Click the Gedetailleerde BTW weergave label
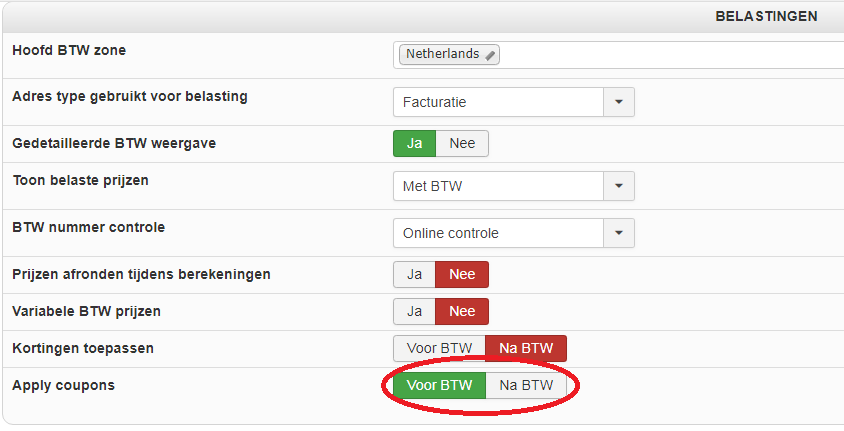The image size is (844, 431). pos(114,144)
